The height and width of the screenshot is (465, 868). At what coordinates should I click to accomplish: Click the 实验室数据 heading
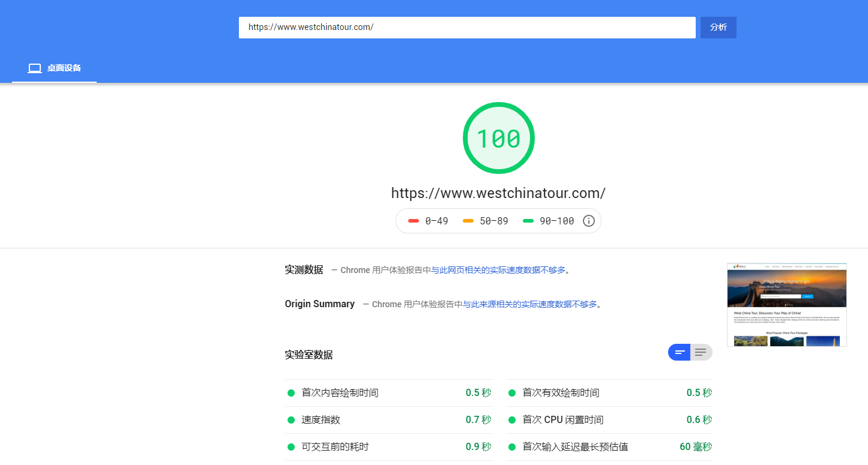point(309,355)
